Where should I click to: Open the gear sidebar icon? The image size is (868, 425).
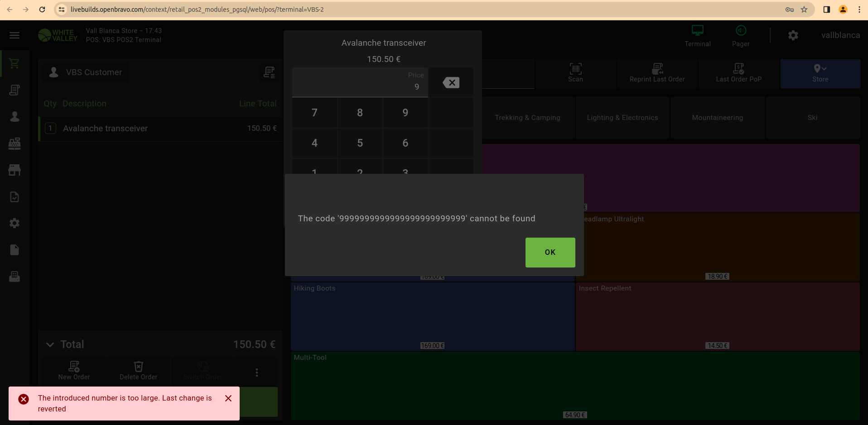[14, 223]
